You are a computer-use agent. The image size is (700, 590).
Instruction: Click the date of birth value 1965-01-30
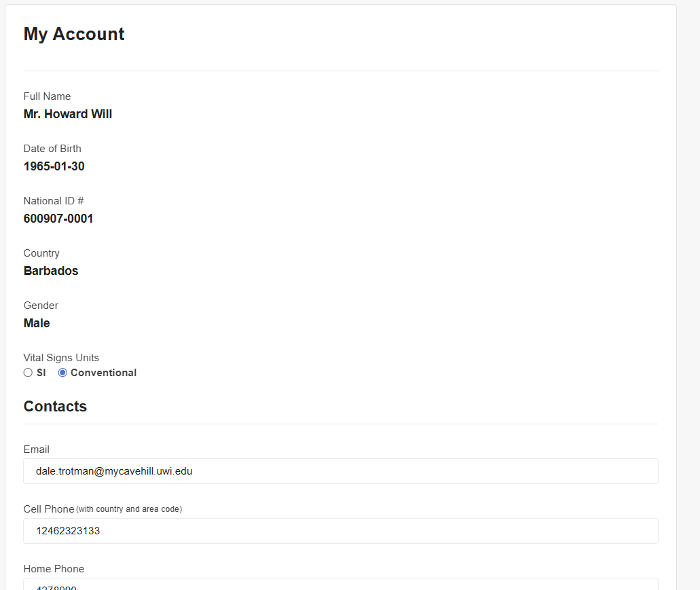click(x=54, y=166)
